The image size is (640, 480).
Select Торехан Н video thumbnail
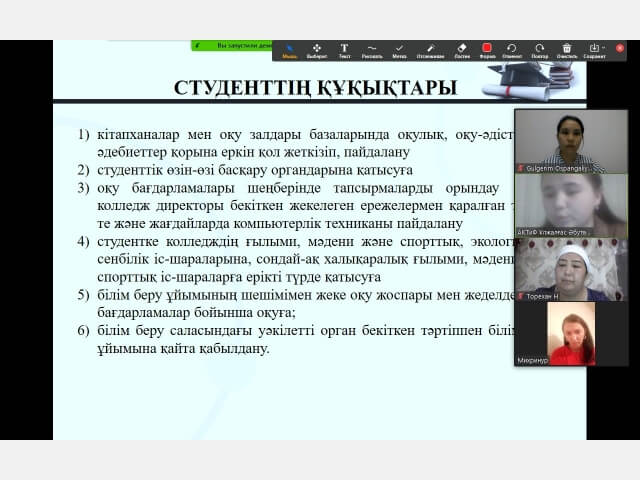tap(571, 270)
